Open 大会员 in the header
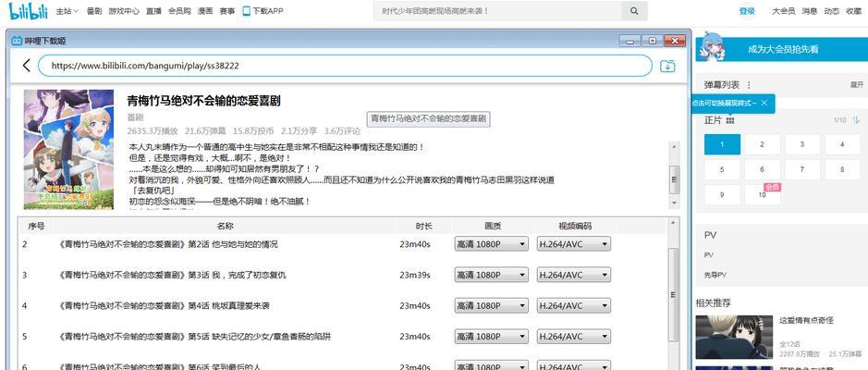Screen dimensions: 868x370 pos(783,10)
